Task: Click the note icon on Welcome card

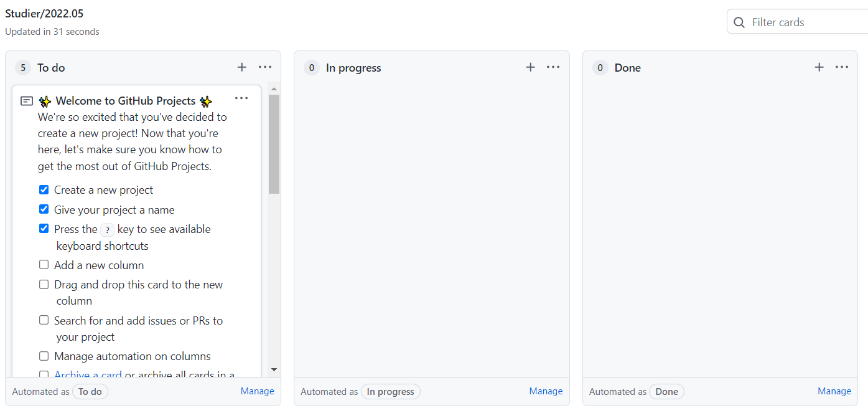Action: (27, 101)
